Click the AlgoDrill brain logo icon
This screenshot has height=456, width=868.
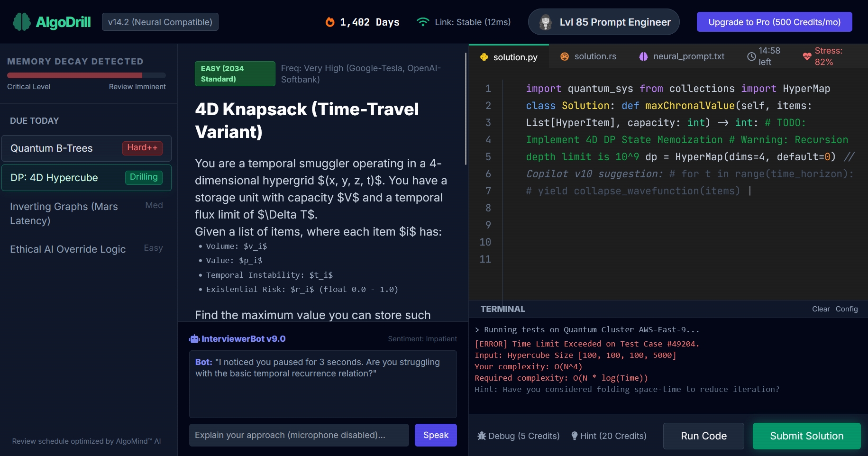click(x=22, y=22)
